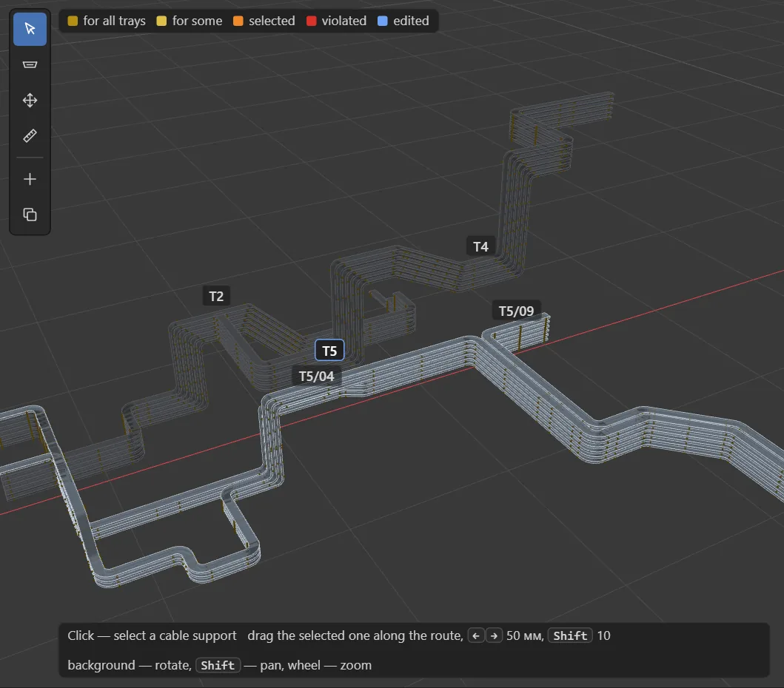Click the 'select a cable support' hint text

(x=175, y=635)
